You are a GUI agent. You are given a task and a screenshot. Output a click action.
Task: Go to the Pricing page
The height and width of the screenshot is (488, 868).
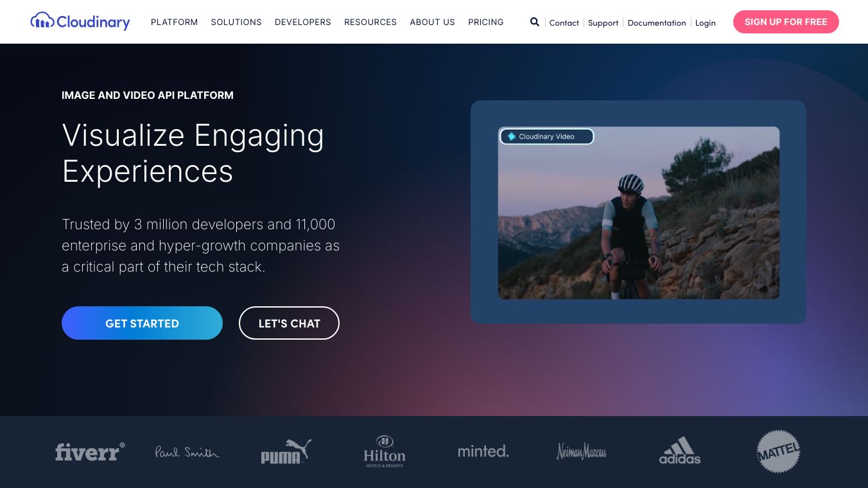[x=486, y=22]
